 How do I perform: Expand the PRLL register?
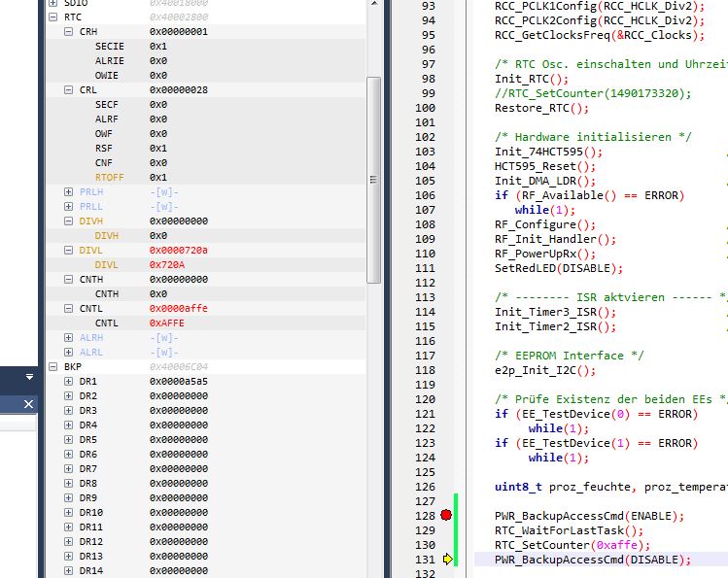(x=68, y=206)
